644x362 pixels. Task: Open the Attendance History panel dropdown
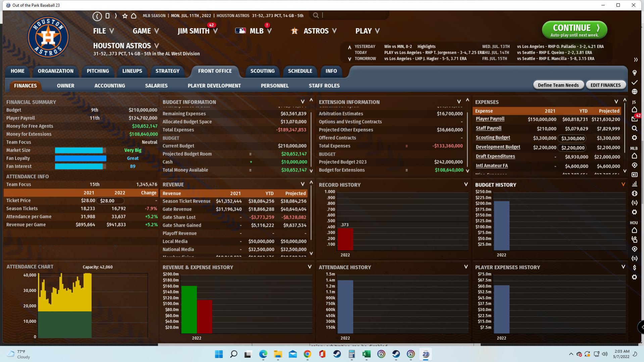[x=466, y=267]
